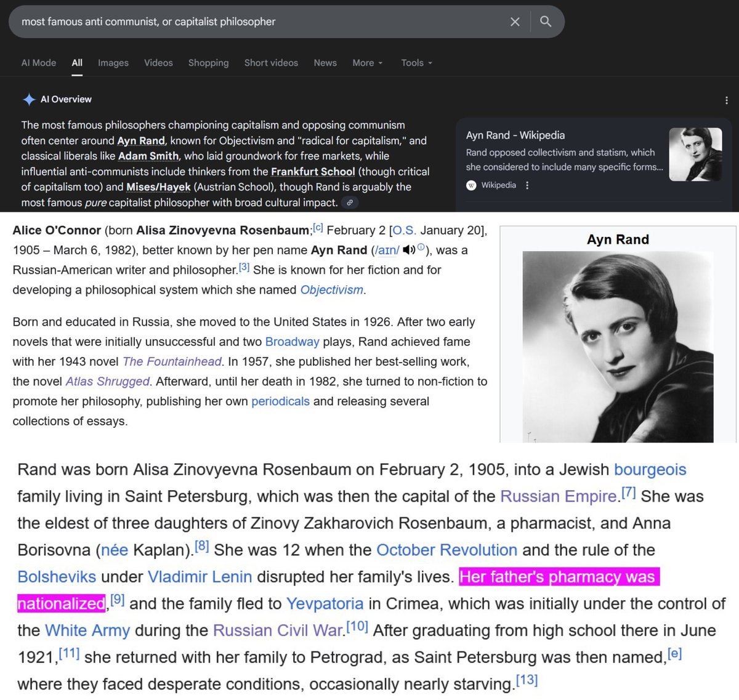Image resolution: width=739 pixels, height=700 pixels.
Task: Open the Vladimir Lenin link
Action: [x=200, y=577]
